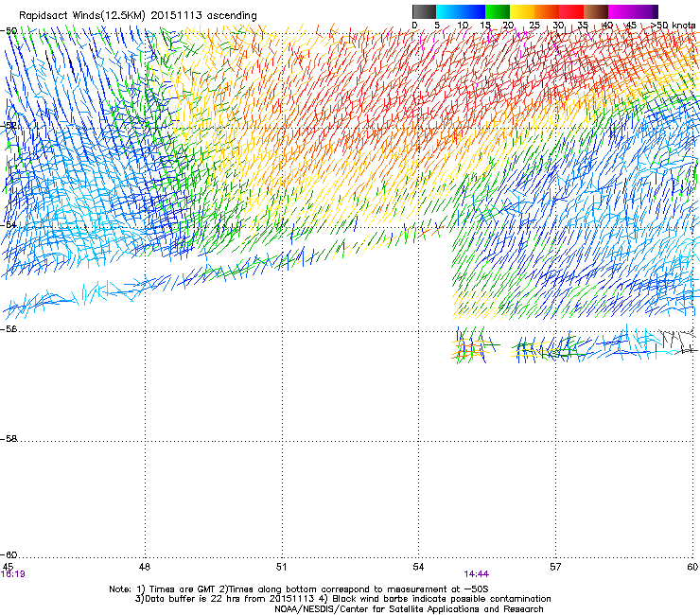Screen dimensions: 700x615
Task: Click the yellow 20-25 knots legend color
Action: point(522,11)
